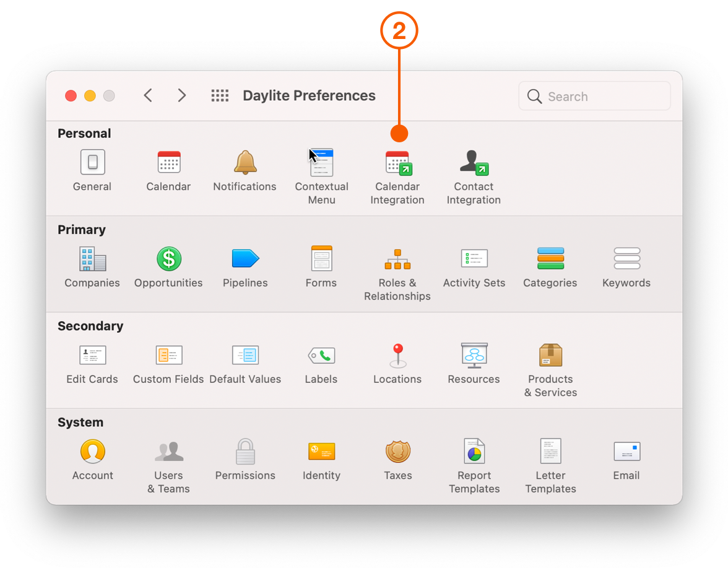Select the Categories icon

[550, 259]
